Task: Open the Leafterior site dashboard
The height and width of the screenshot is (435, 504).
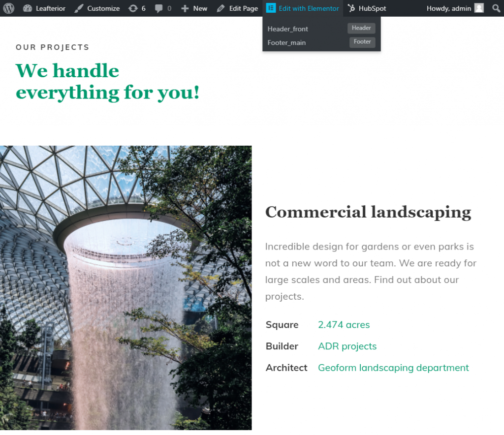Action: [45, 8]
